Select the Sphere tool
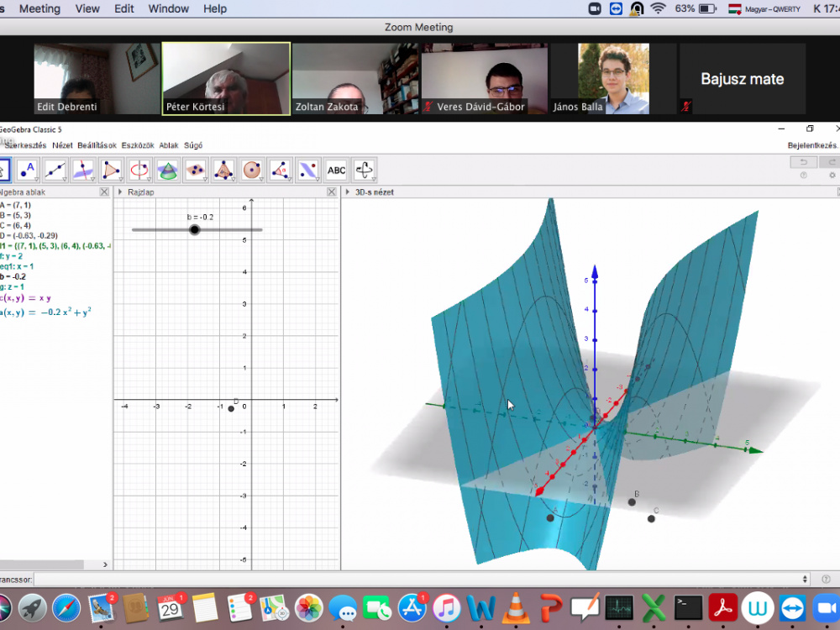Viewport: 840px width, 630px height. pos(252,171)
